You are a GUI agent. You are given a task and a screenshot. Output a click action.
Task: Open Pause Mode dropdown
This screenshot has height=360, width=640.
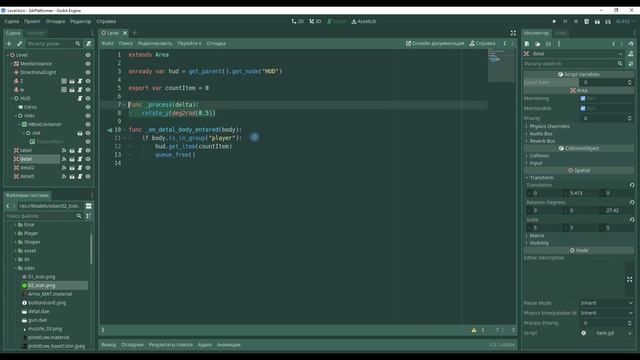607,303
